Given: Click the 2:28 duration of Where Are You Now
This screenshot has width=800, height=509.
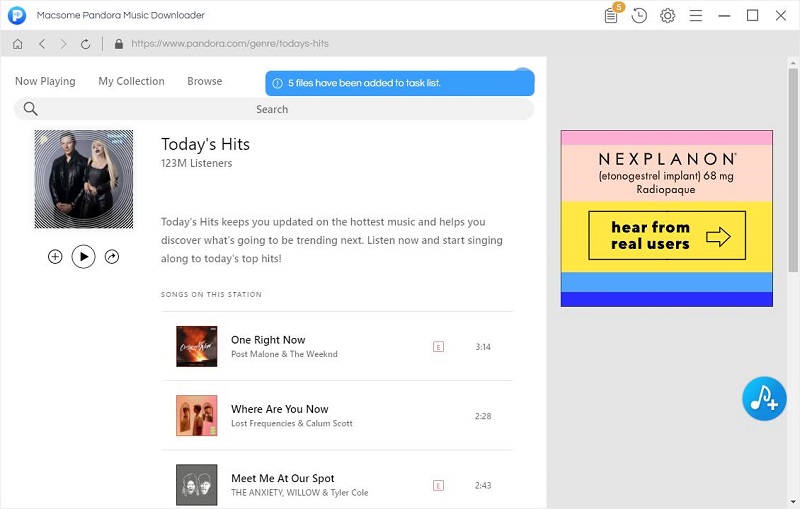Looking at the screenshot, I should 483,416.
